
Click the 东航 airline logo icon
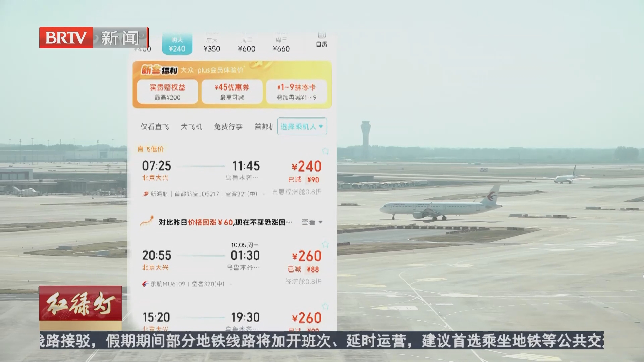145,284
